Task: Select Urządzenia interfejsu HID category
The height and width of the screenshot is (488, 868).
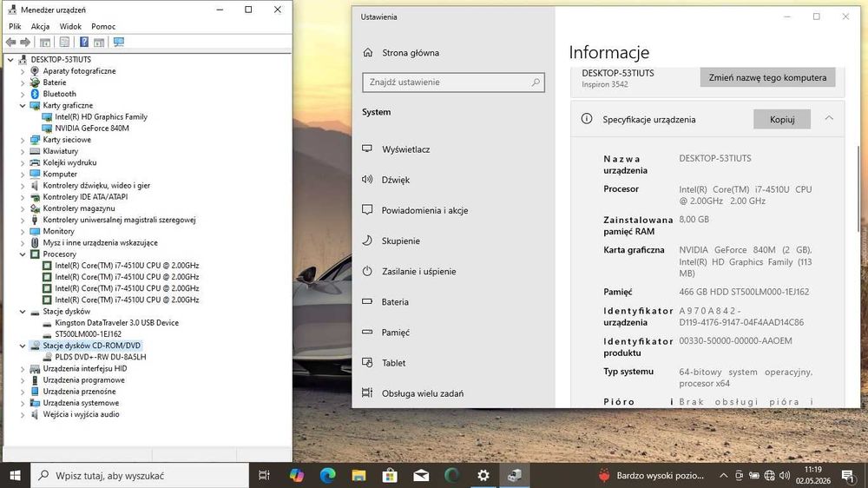Action: (x=85, y=368)
